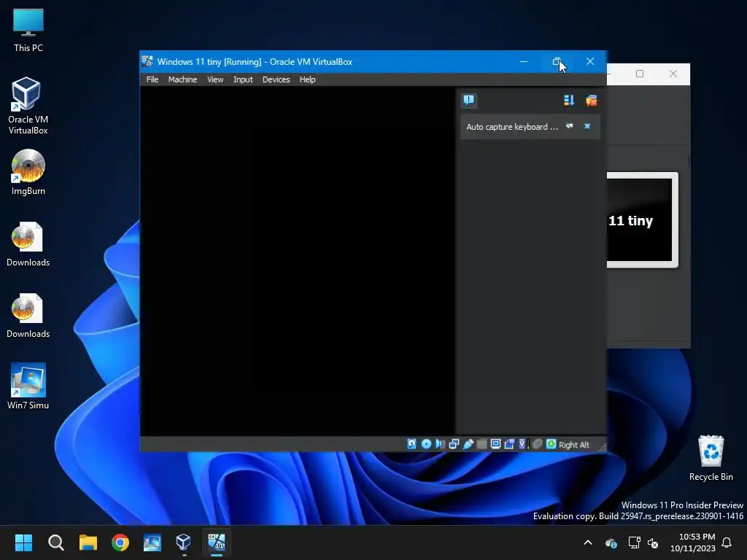Select the upper Downloads desktop file
Image resolution: width=747 pixels, height=560 pixels.
(x=28, y=244)
